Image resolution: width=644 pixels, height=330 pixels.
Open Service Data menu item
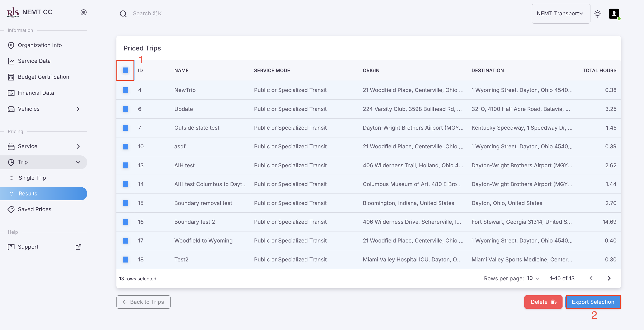click(34, 61)
